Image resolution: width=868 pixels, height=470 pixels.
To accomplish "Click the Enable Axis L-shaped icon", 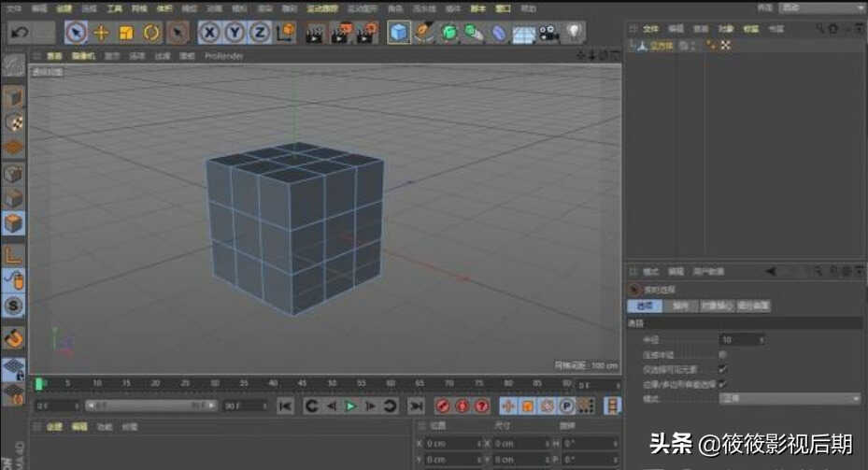I will (14, 255).
